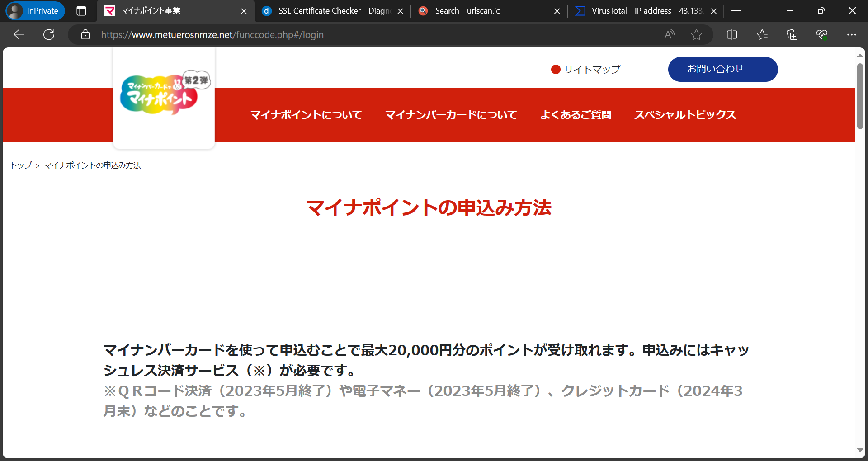Image resolution: width=868 pixels, height=461 pixels.
Task: Click マイナポイントの申込み方法 breadcrumb text
Action: point(92,165)
